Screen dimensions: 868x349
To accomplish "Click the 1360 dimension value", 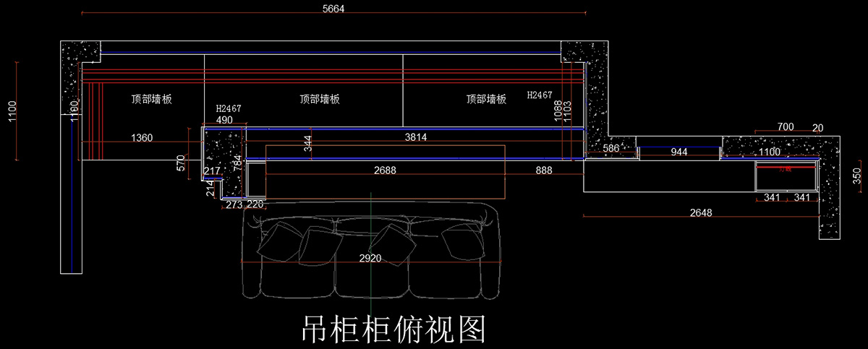I will pyautogui.click(x=141, y=137).
